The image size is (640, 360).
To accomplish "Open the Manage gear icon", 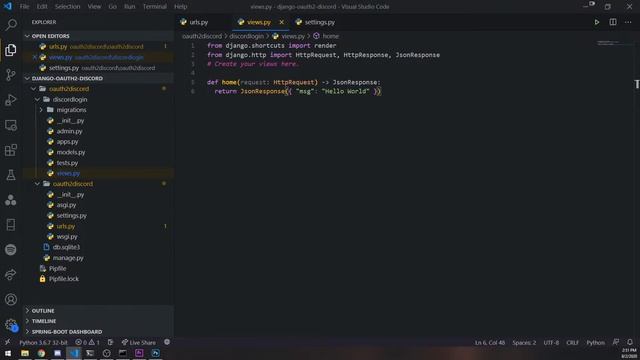I will pyautogui.click(x=11, y=325).
